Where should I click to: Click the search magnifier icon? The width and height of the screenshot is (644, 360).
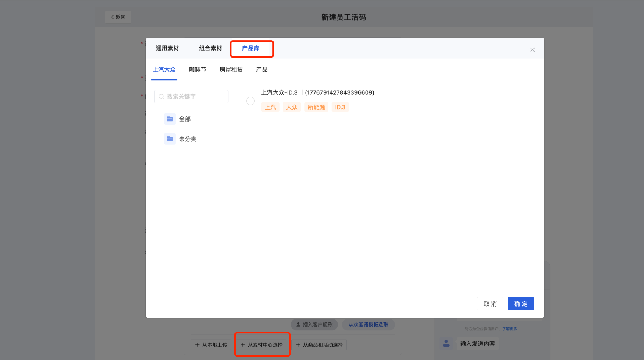click(x=161, y=97)
